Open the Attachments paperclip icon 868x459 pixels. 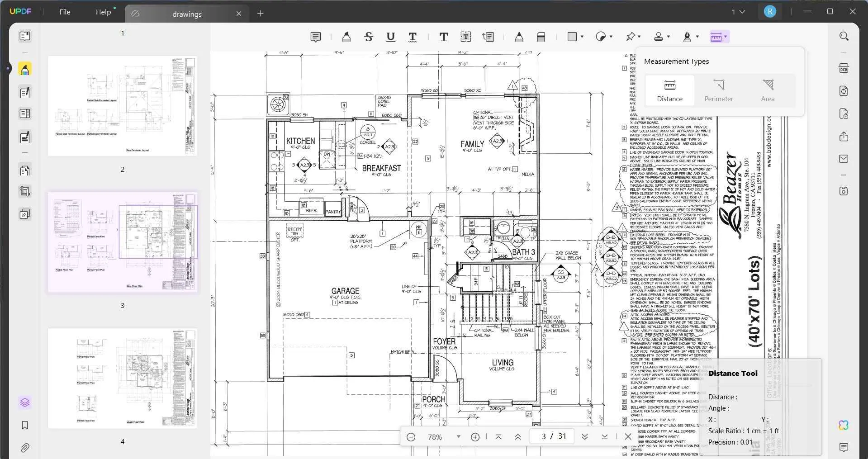25,448
